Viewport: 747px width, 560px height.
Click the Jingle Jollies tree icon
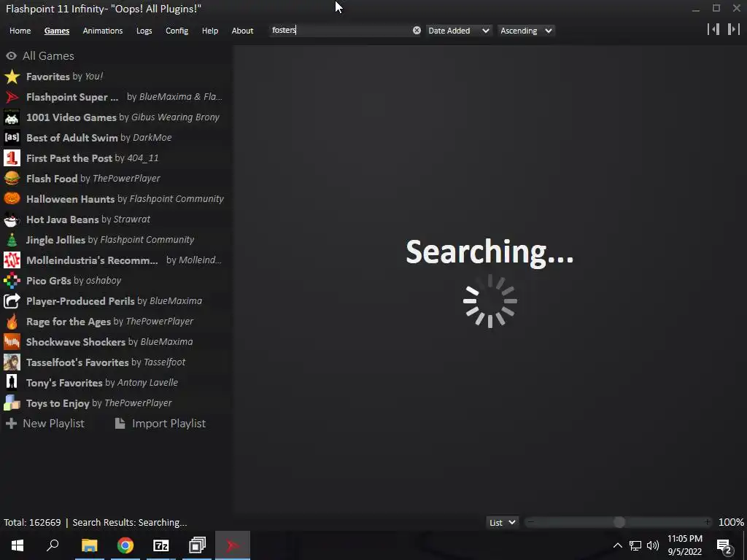click(12, 240)
